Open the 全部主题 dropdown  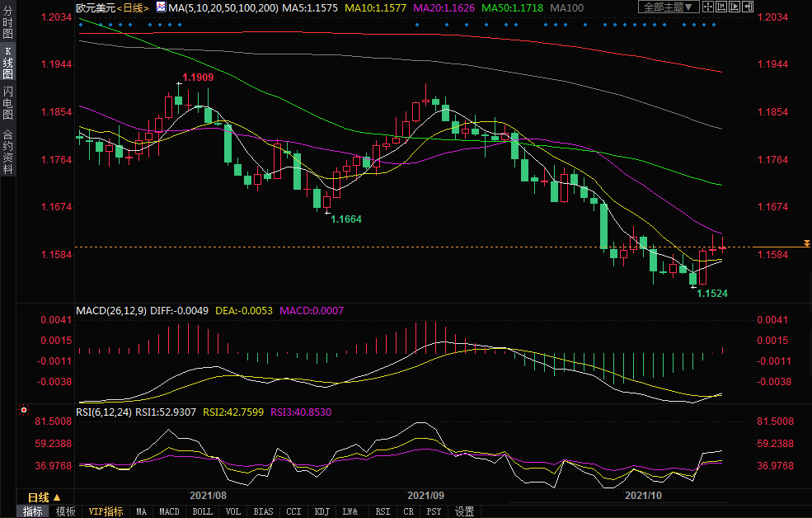point(668,7)
